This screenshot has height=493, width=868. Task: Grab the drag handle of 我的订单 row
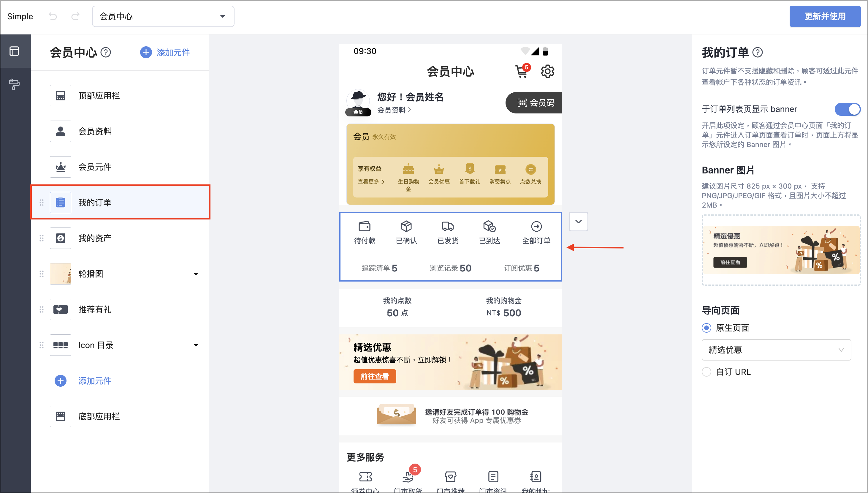(x=42, y=203)
